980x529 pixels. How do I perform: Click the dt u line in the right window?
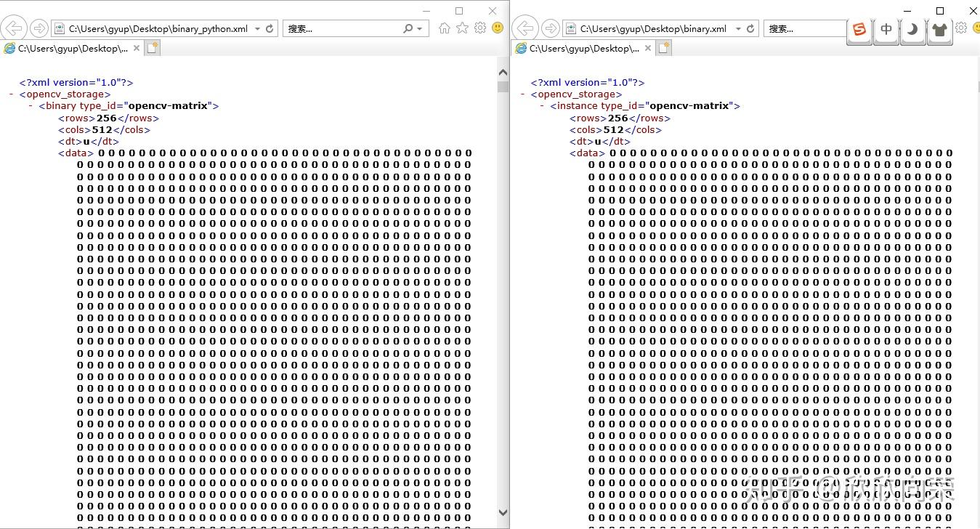(x=600, y=142)
